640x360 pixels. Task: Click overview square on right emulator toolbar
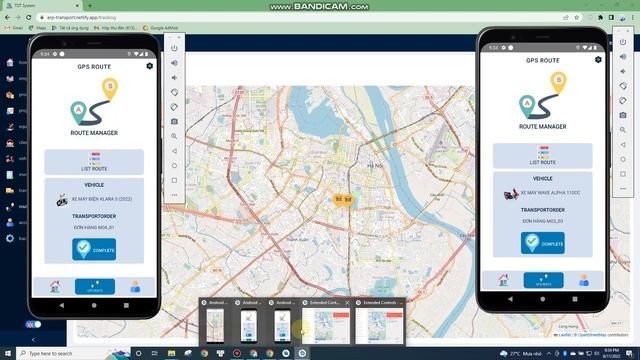[623, 174]
